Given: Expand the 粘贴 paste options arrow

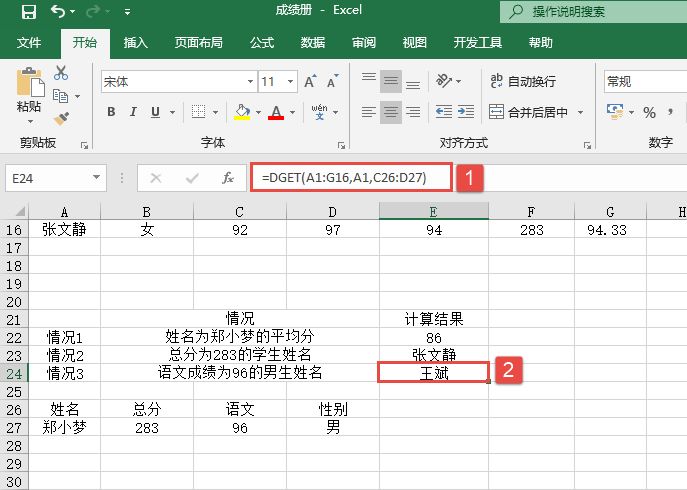Looking at the screenshot, I should (x=30, y=121).
